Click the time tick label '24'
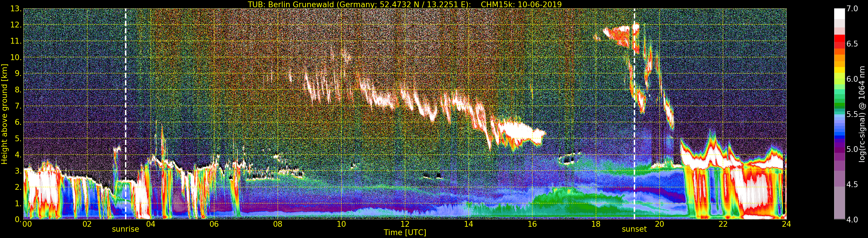Screen dimensions: 868x238 pyautogui.click(x=786, y=224)
